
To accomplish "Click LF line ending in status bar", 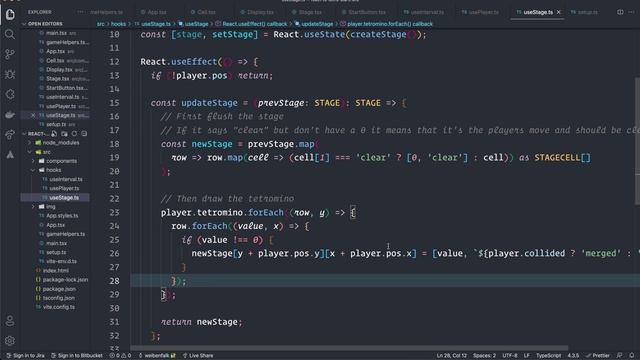I will pyautogui.click(x=527, y=356).
